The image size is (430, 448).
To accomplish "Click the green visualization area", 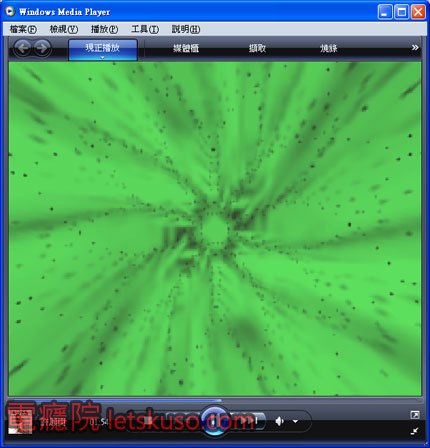I will pyautogui.click(x=215, y=229).
